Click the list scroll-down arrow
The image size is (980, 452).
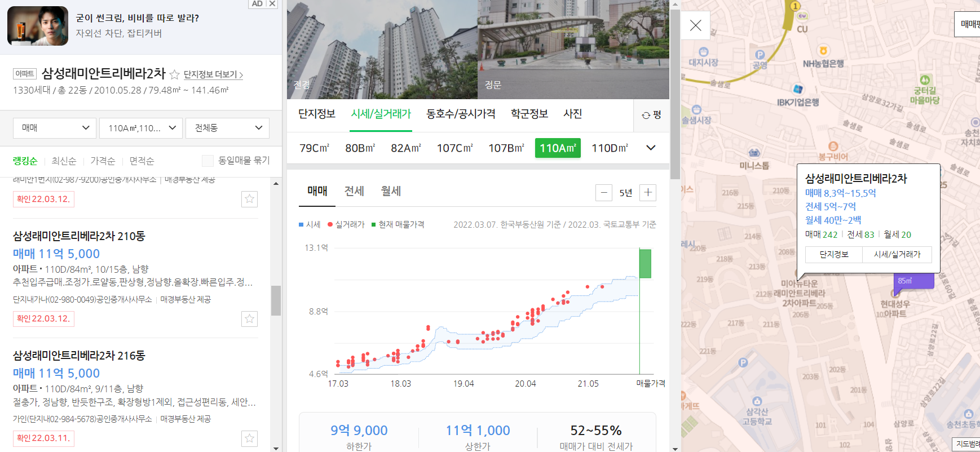click(x=276, y=448)
